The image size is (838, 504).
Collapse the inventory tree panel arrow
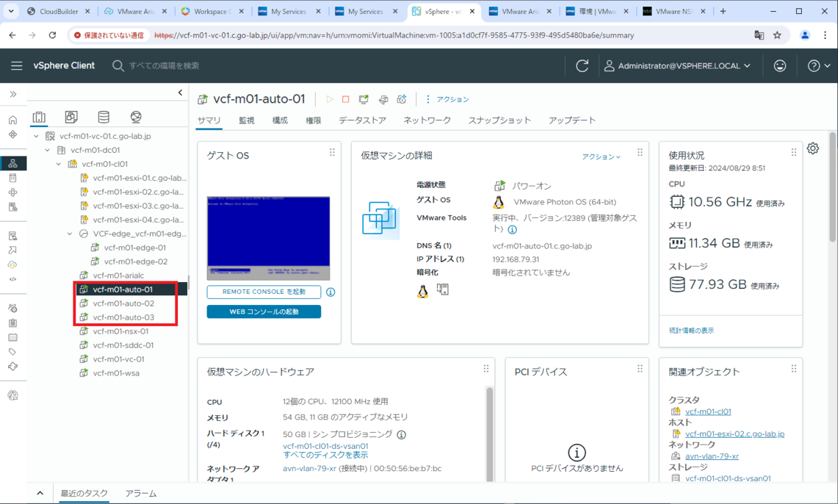coord(180,92)
